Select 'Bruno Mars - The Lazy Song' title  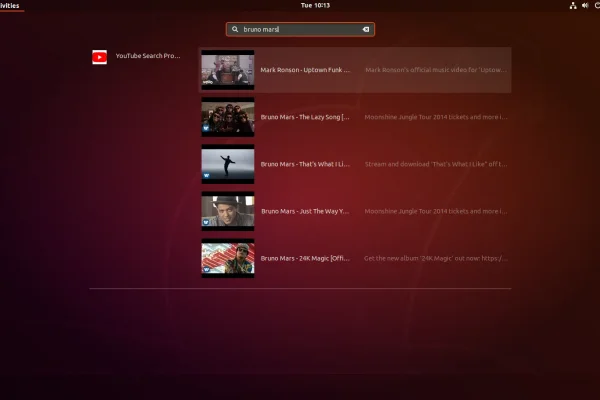(305, 117)
